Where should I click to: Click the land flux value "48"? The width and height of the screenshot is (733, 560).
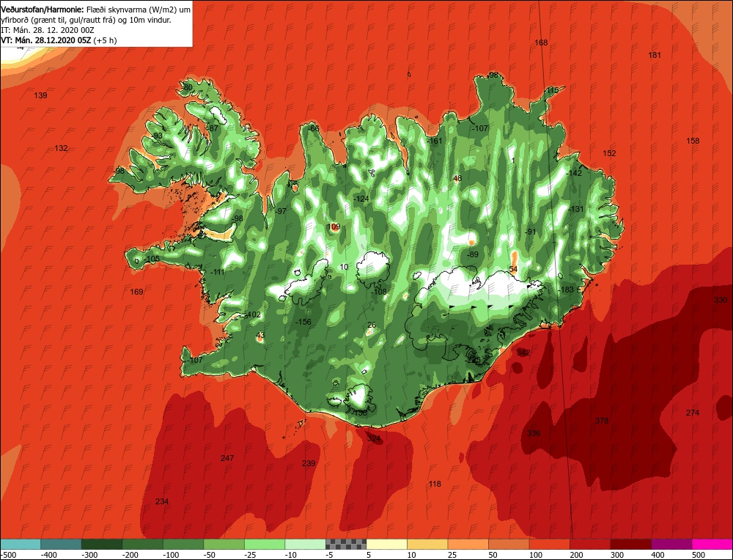tap(457, 178)
